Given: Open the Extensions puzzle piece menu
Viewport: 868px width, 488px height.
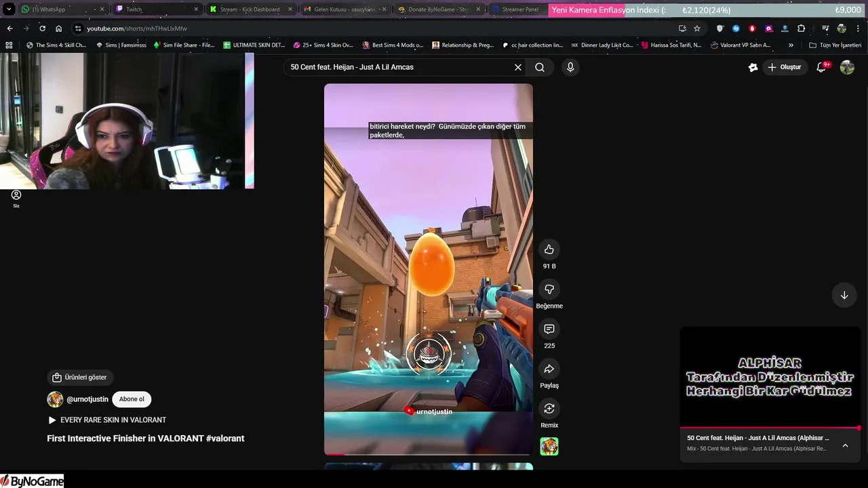Looking at the screenshot, I should [x=801, y=28].
